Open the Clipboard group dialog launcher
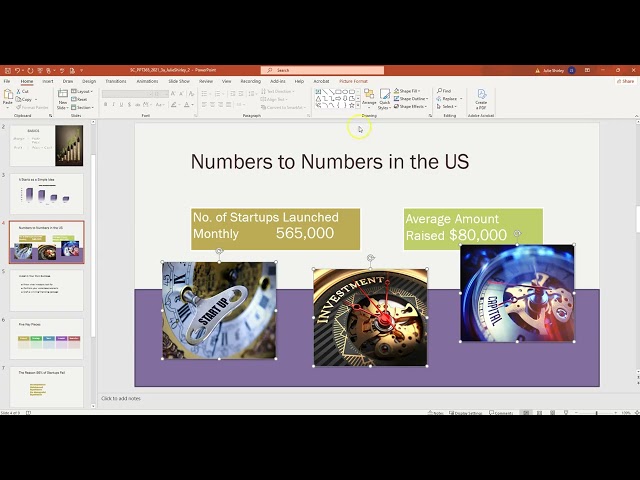Screen dimensions: 640x480 (51, 116)
